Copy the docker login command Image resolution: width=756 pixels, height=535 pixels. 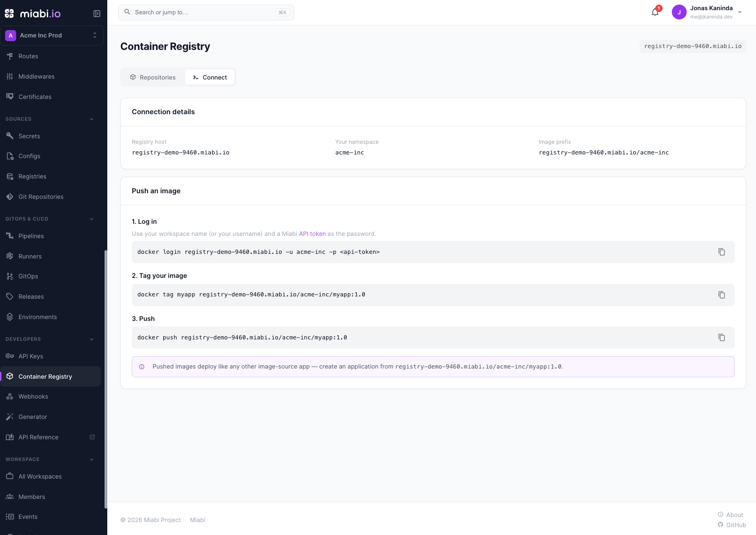click(721, 252)
